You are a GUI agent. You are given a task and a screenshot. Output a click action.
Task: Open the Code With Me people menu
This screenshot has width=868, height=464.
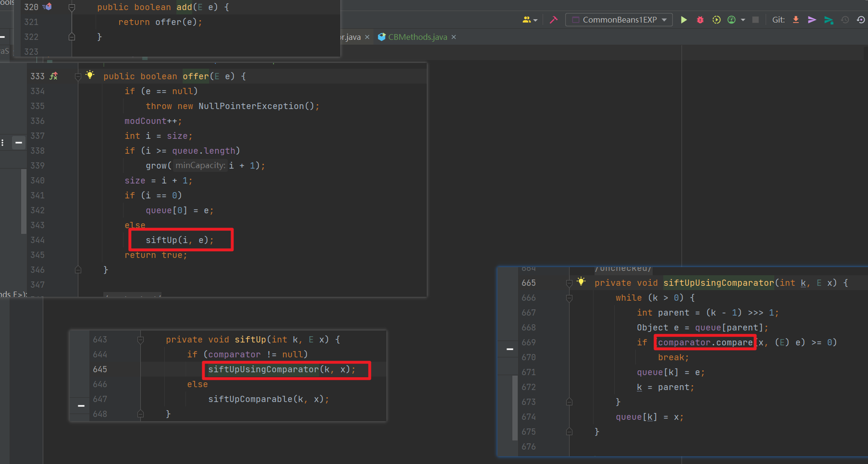click(529, 20)
